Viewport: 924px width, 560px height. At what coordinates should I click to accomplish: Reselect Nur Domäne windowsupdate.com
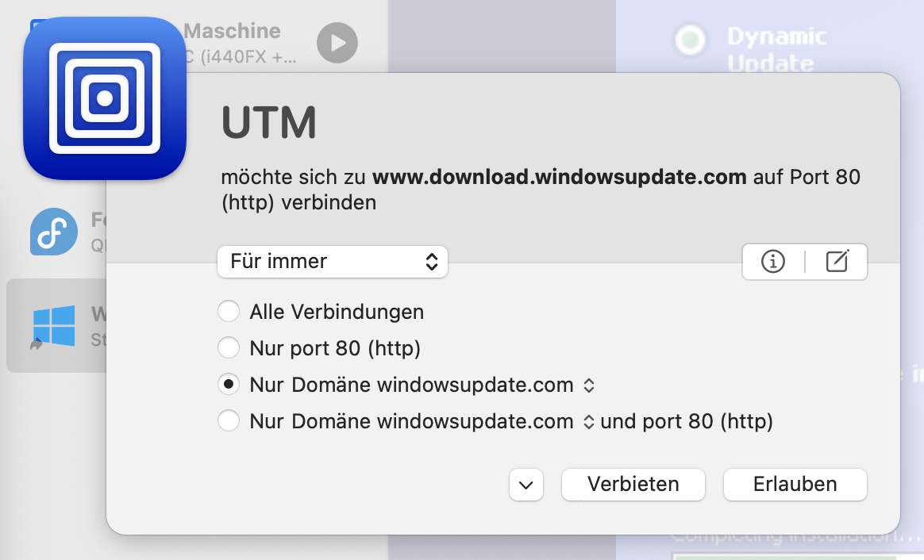point(229,385)
